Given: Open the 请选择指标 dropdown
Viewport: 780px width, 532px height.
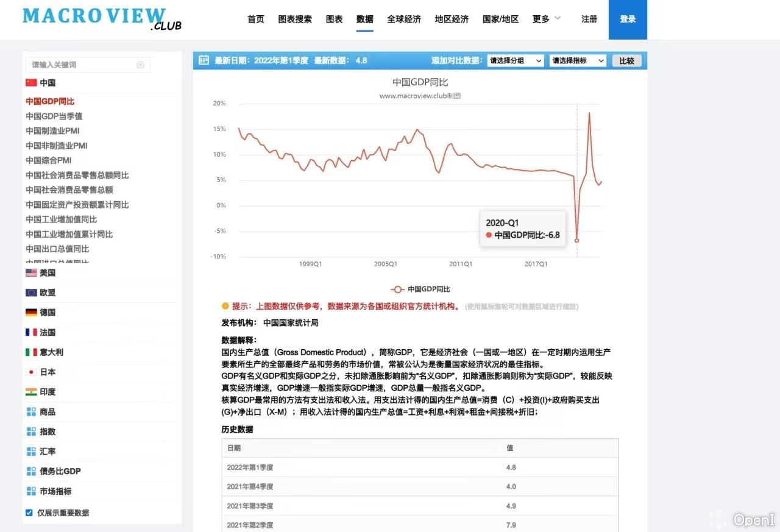Looking at the screenshot, I should [577, 60].
